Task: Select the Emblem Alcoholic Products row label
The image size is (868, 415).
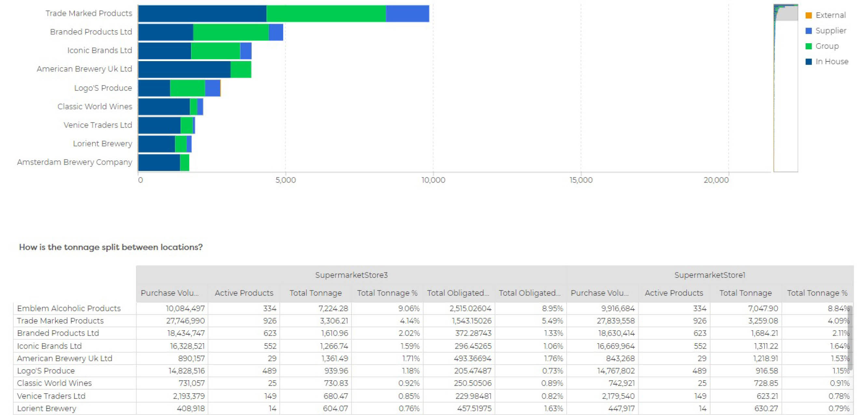Action: coord(69,308)
